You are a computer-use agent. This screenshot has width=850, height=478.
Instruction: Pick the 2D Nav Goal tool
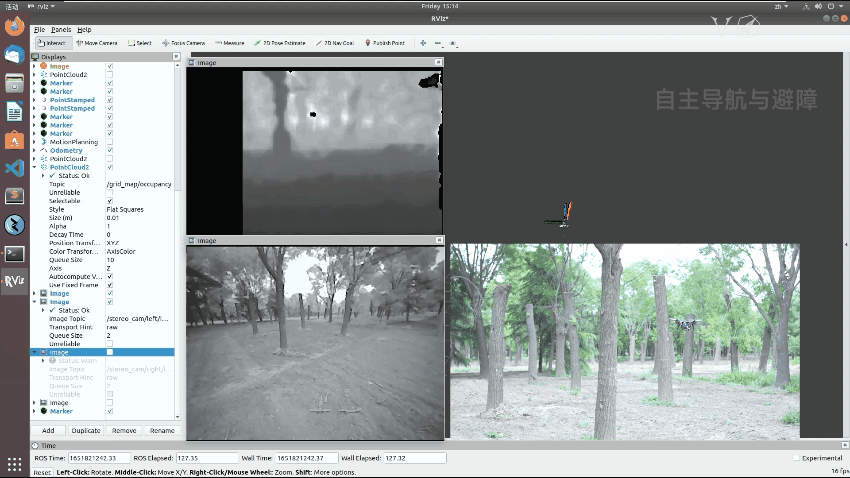pyautogui.click(x=337, y=43)
